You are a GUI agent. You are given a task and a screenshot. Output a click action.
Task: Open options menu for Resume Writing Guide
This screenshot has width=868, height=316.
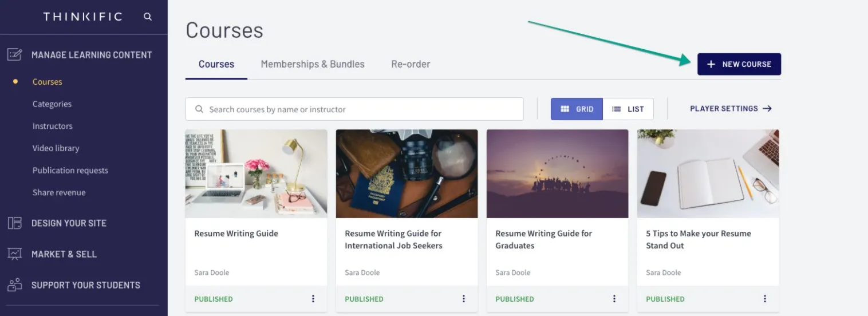tap(313, 299)
